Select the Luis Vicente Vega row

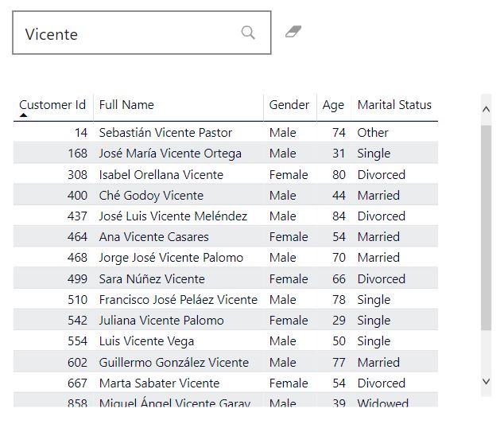coord(146,341)
